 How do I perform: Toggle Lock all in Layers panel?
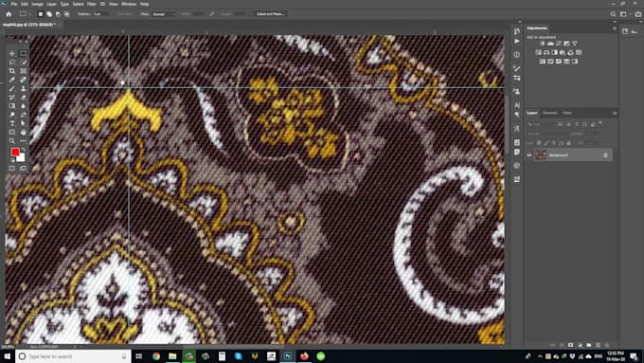coord(569,143)
